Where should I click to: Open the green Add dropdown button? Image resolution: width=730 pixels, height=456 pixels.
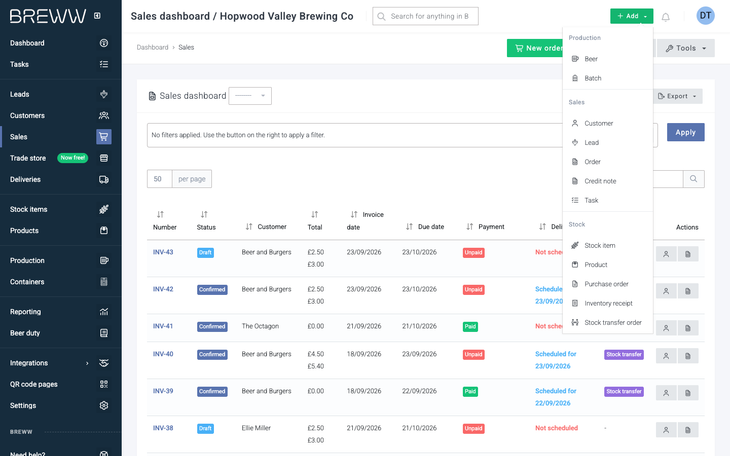coord(631,16)
